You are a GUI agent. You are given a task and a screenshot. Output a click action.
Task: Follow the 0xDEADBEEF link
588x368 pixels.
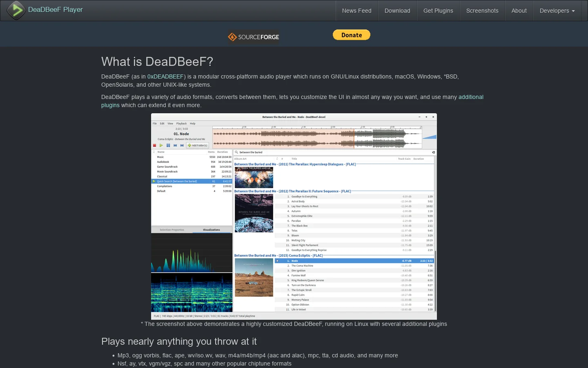point(165,76)
